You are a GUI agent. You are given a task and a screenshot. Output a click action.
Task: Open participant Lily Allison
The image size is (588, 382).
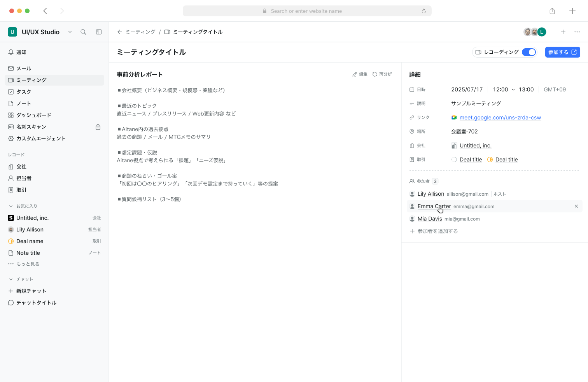(431, 194)
